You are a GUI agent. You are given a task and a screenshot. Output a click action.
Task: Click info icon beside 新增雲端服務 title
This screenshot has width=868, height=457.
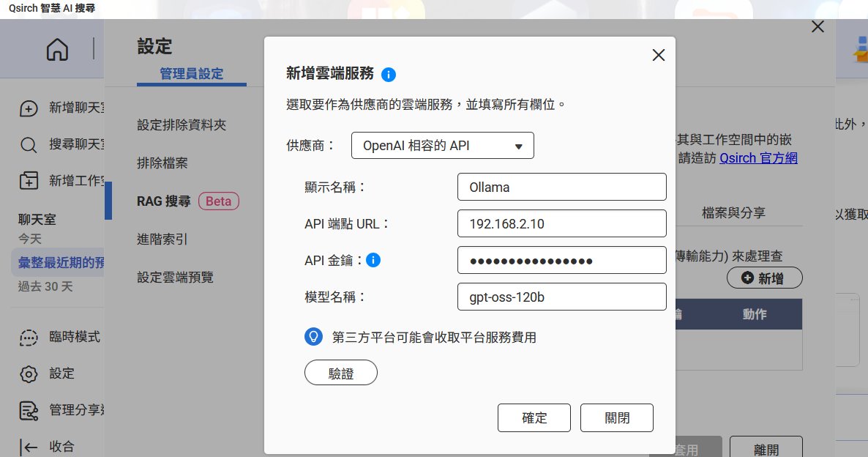pos(389,74)
